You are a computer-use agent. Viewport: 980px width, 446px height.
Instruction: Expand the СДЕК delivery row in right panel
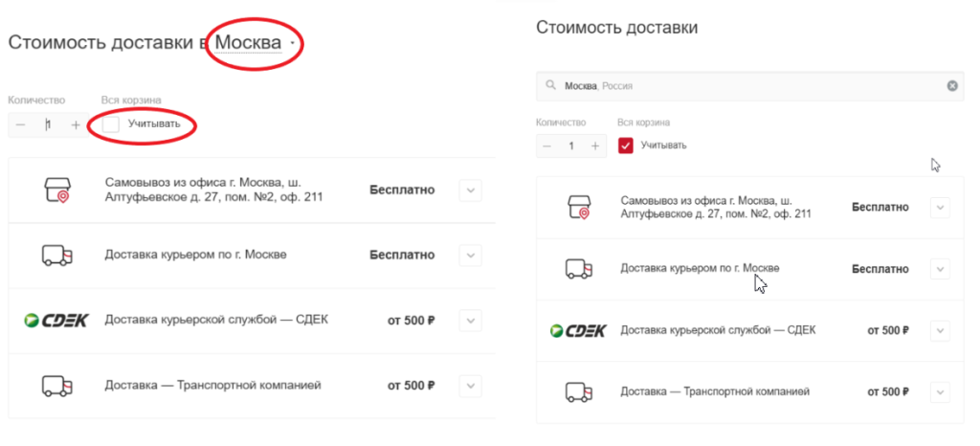tap(939, 330)
